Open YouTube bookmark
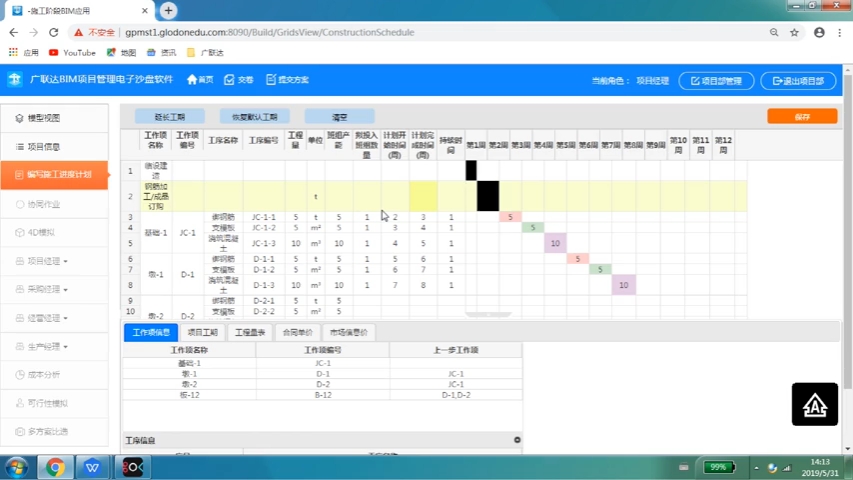This screenshot has height=480, width=853. coord(72,53)
